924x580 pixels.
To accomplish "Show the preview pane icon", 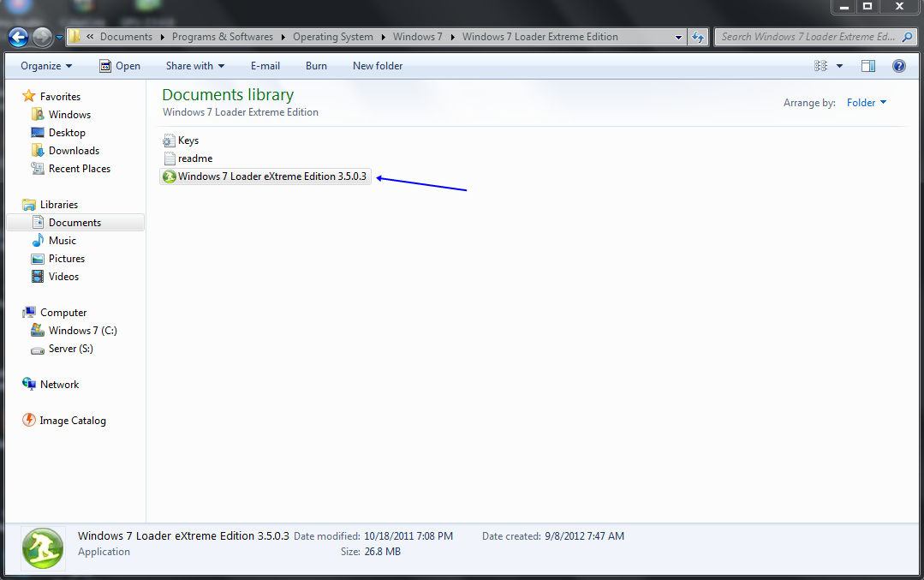I will (867, 65).
